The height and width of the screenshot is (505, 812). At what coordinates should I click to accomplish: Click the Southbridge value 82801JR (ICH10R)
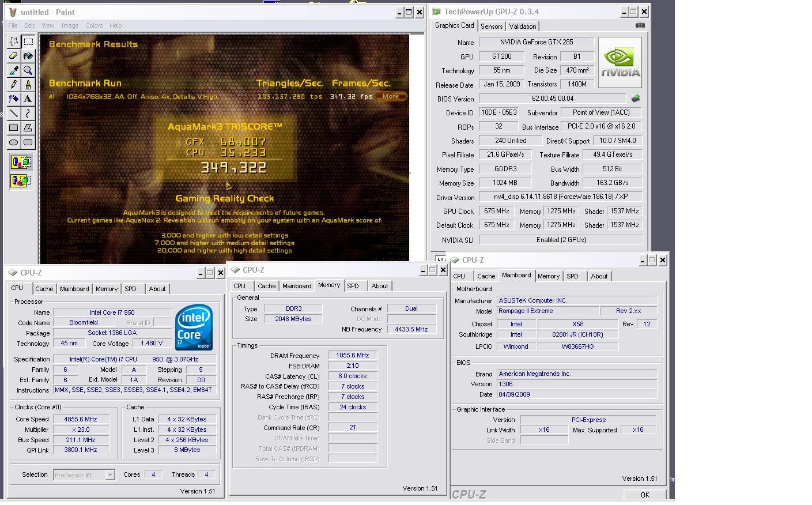click(x=577, y=334)
